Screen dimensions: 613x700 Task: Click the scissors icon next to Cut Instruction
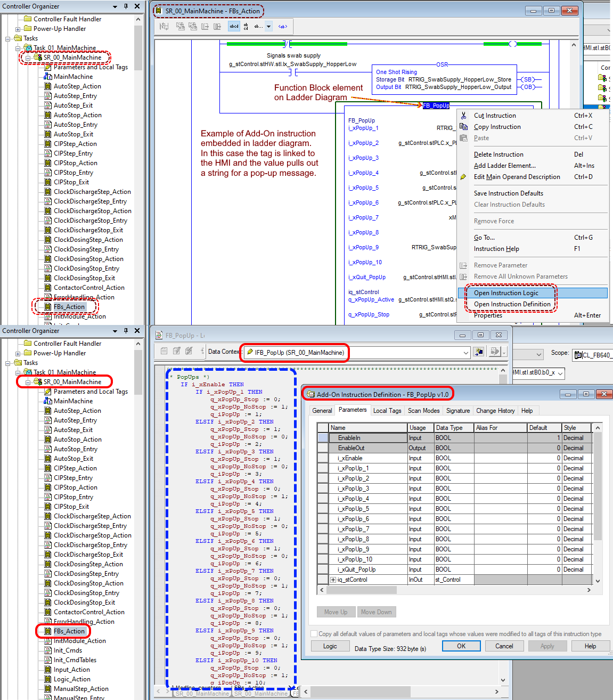[x=463, y=116]
